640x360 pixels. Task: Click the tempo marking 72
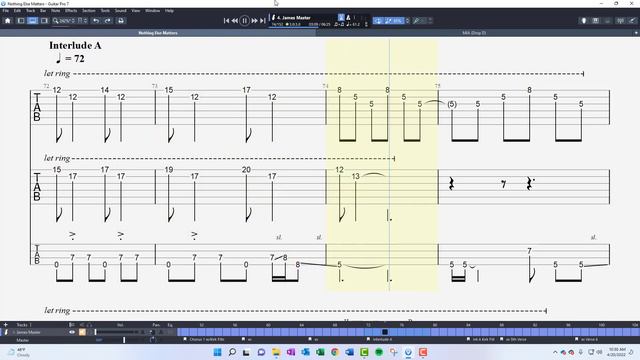[x=70, y=59]
